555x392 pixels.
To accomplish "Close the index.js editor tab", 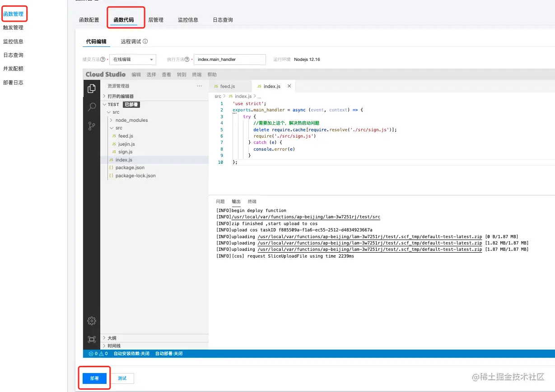I will coord(289,86).
